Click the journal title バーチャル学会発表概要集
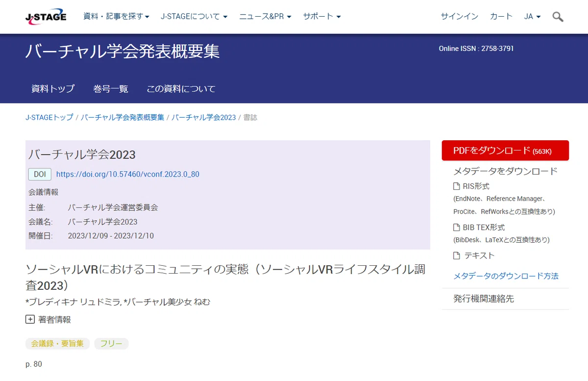588x381 pixels. [x=122, y=51]
